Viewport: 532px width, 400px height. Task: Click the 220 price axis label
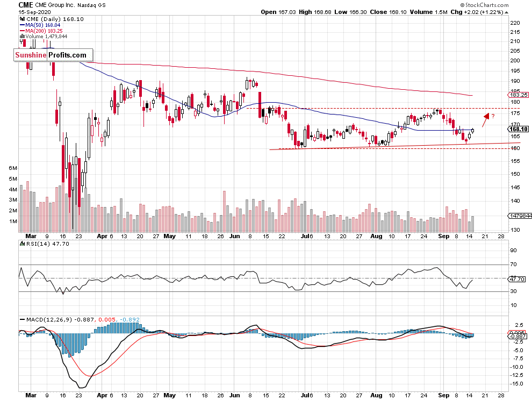(515, 23)
